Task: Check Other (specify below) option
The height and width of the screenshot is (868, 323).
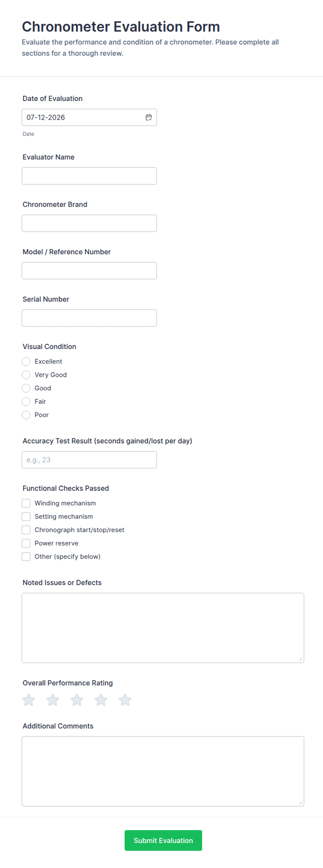Action: coord(26,556)
